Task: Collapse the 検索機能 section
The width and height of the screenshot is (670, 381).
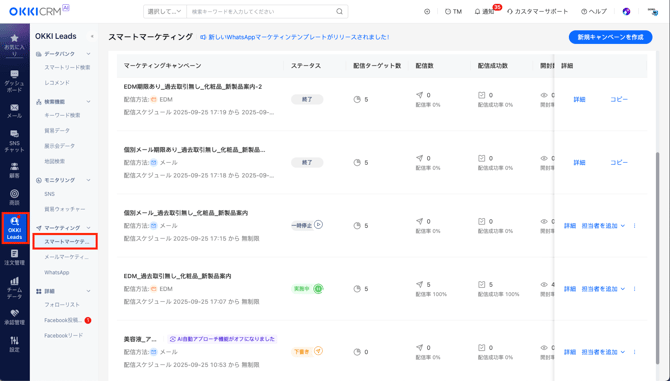Action: [88, 102]
